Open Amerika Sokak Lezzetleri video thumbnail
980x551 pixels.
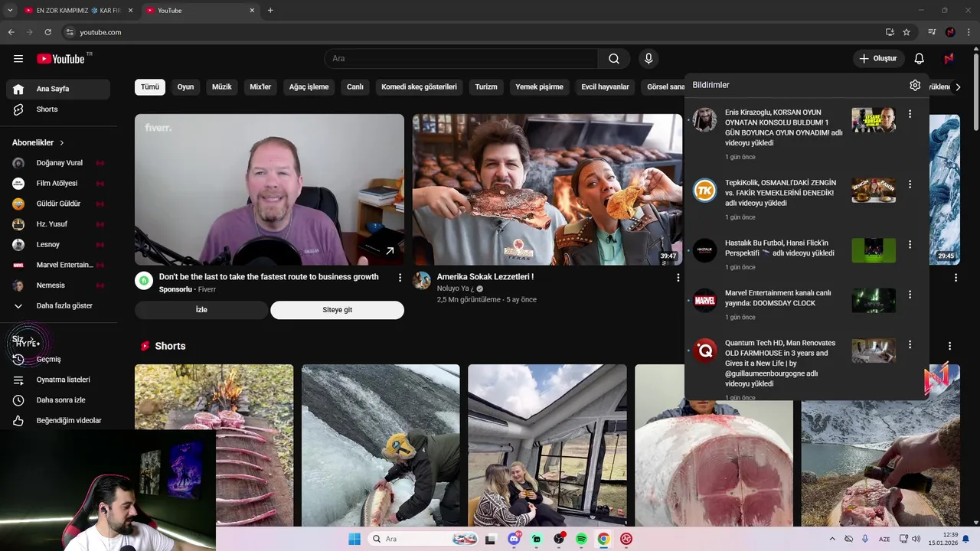(547, 190)
